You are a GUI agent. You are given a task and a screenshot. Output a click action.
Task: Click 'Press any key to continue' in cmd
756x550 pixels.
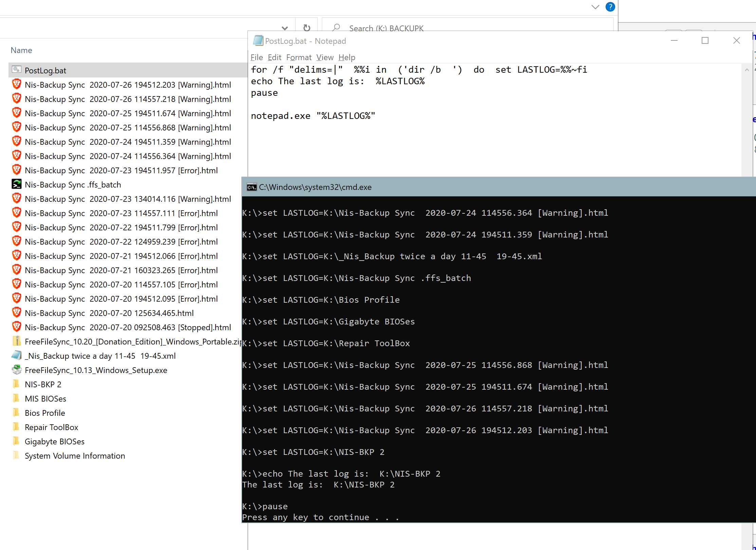[x=320, y=517]
